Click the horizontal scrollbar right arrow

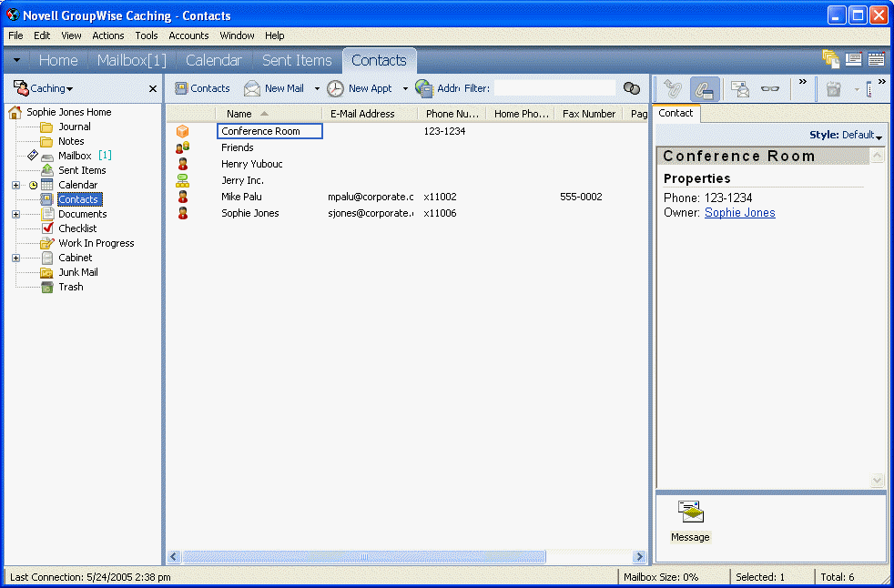pyautogui.click(x=640, y=557)
